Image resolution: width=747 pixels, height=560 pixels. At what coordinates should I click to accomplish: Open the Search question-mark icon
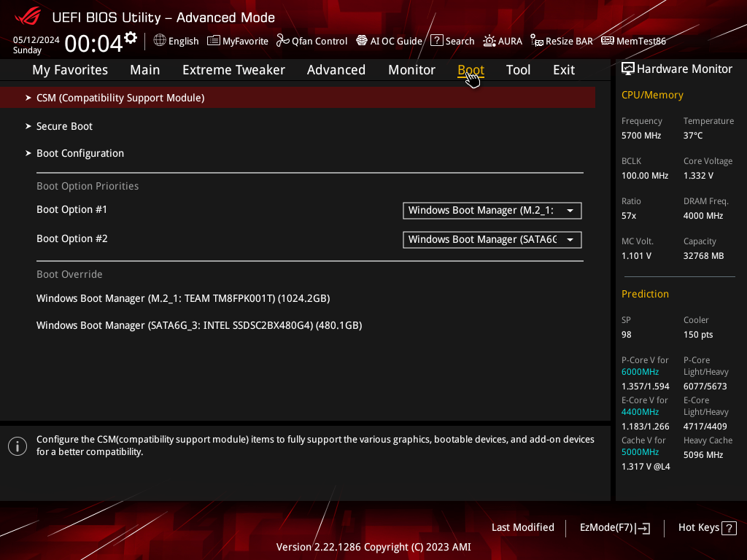tap(436, 41)
